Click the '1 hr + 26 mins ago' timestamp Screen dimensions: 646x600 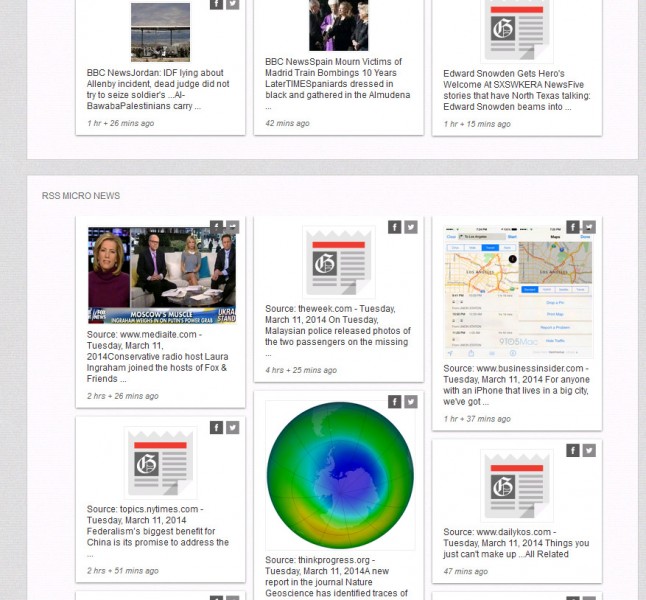pos(120,123)
